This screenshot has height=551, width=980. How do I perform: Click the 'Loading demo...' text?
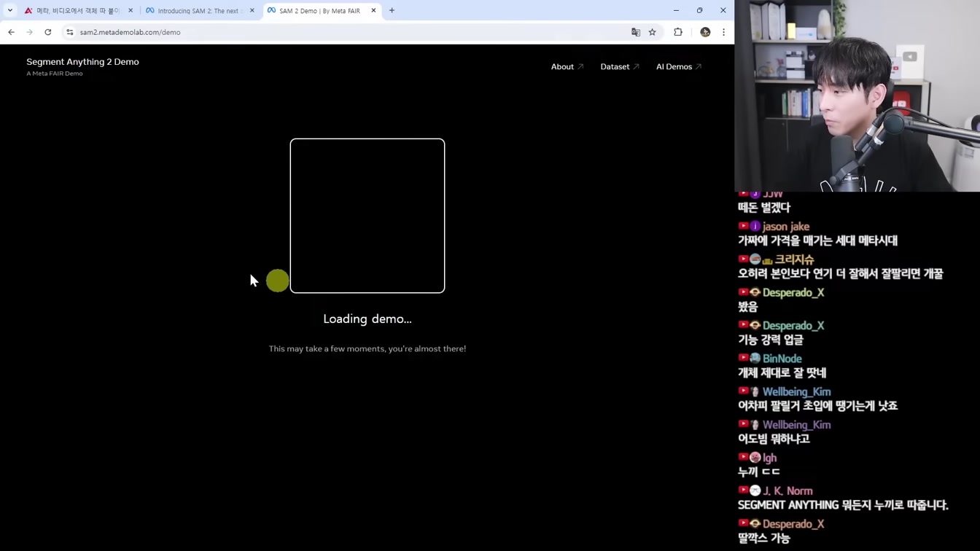pos(367,319)
